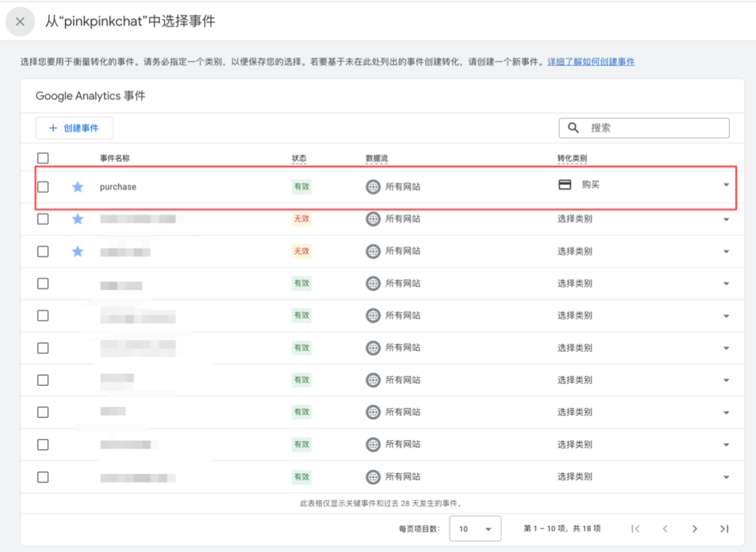
Task: Open the 转化类别 dropdown for purchase
Action: click(726, 185)
